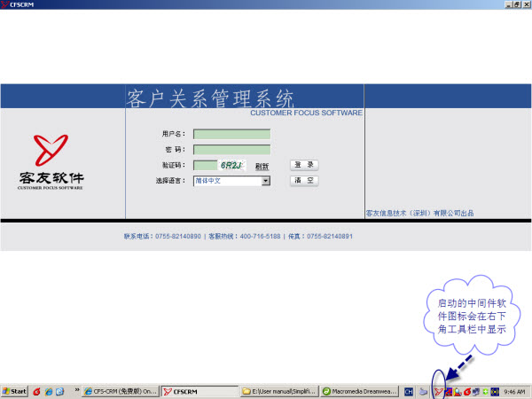Click the network computers tray icon
Screen dimensions: 532x399
pos(476,392)
